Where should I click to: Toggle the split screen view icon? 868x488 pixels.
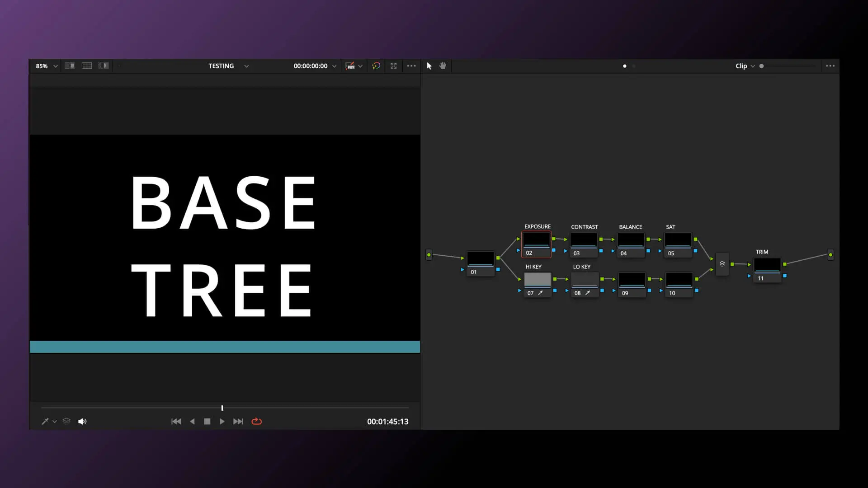87,66
